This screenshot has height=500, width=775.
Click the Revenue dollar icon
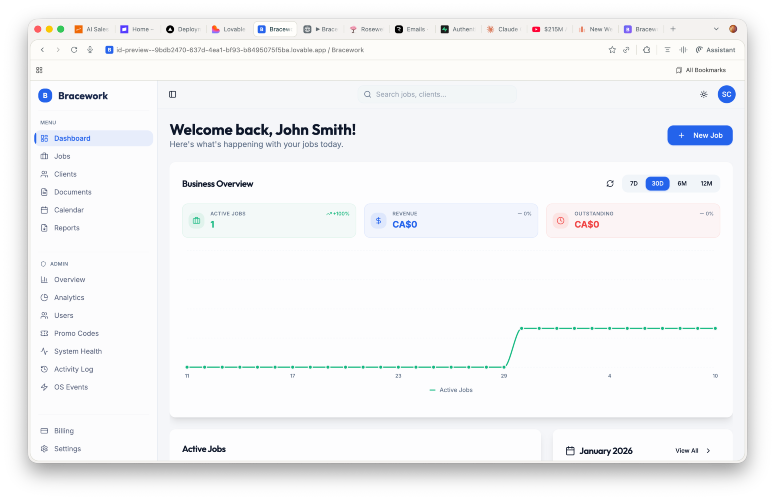(378, 221)
